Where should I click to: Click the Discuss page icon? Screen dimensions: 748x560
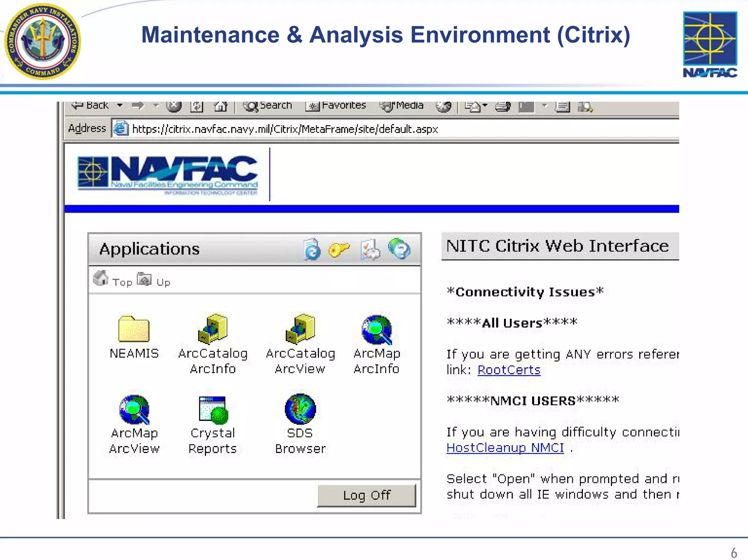coord(562,107)
